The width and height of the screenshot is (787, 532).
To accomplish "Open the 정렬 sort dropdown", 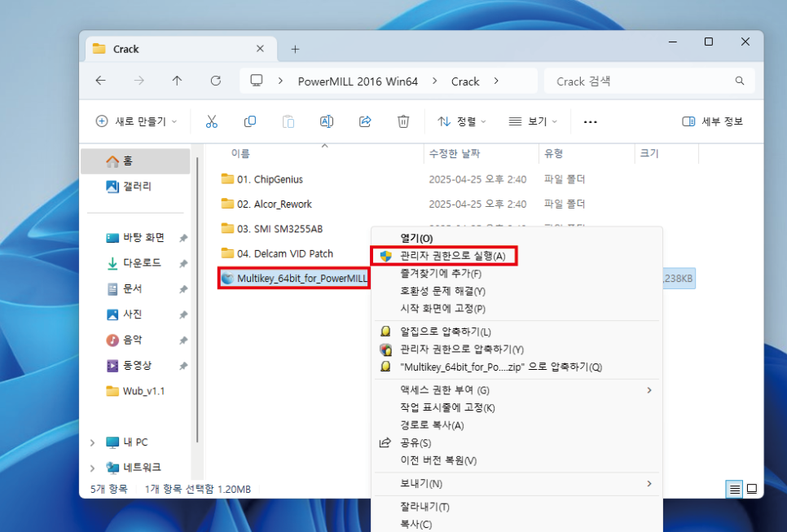I will [x=461, y=121].
